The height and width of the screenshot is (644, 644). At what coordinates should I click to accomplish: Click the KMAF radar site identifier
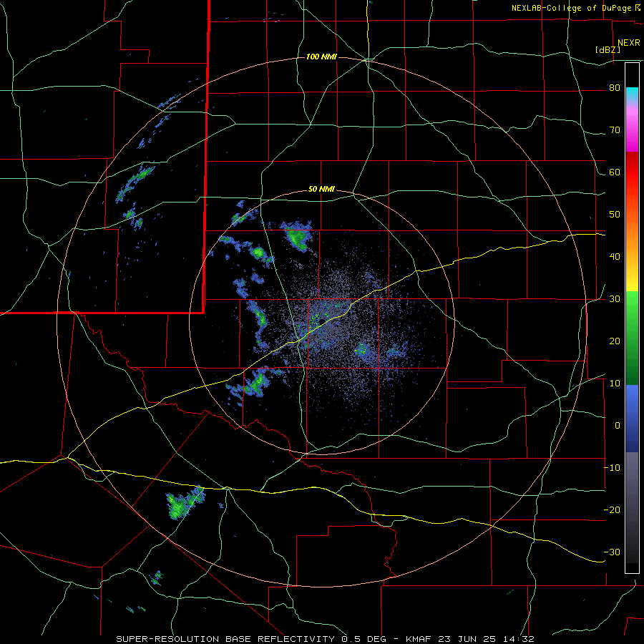tap(419, 639)
